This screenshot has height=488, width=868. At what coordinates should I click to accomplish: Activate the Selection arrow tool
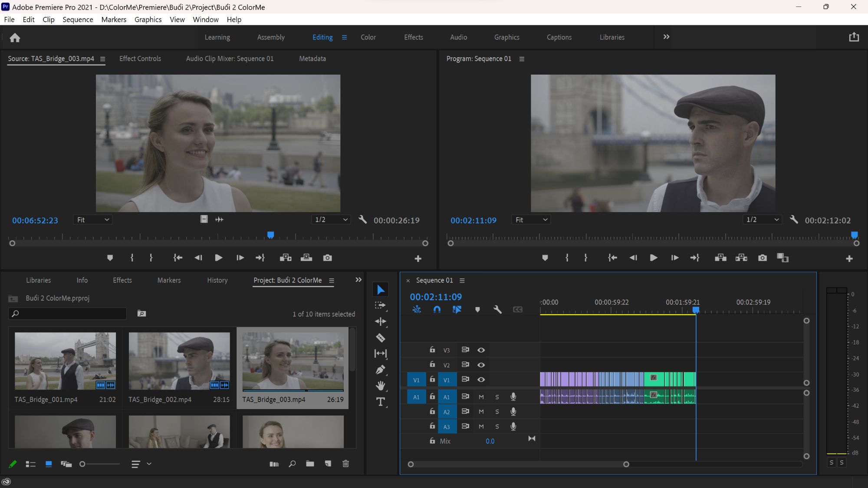381,289
